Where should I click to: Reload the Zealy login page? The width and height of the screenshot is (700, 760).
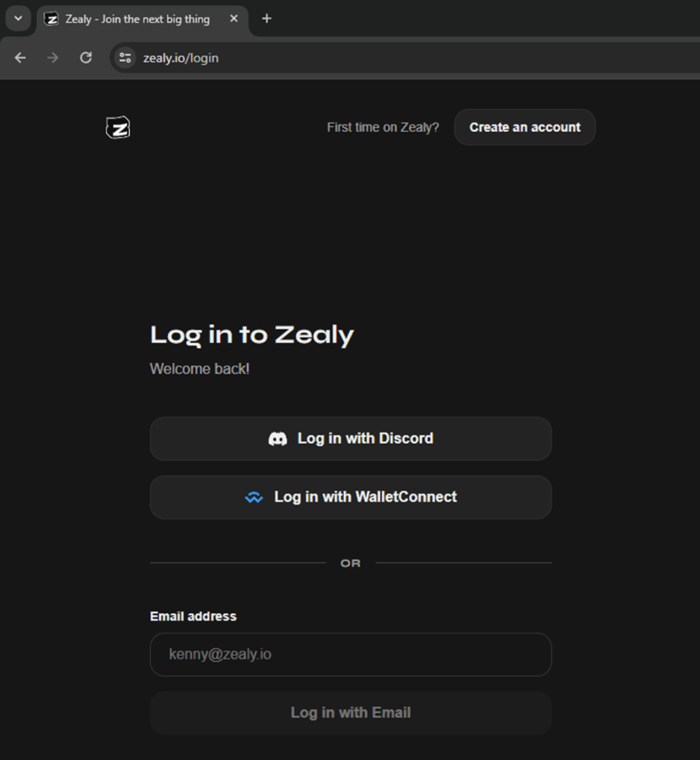(86, 57)
